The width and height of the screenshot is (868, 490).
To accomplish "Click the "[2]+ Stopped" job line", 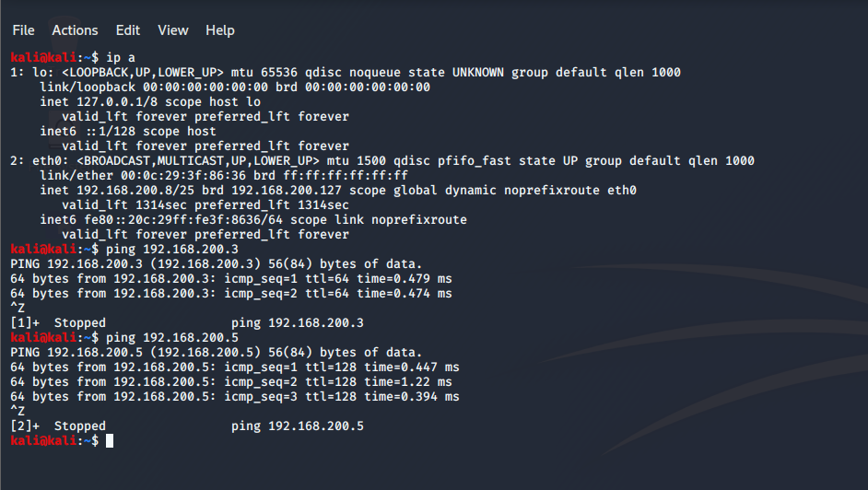I will pos(58,426).
